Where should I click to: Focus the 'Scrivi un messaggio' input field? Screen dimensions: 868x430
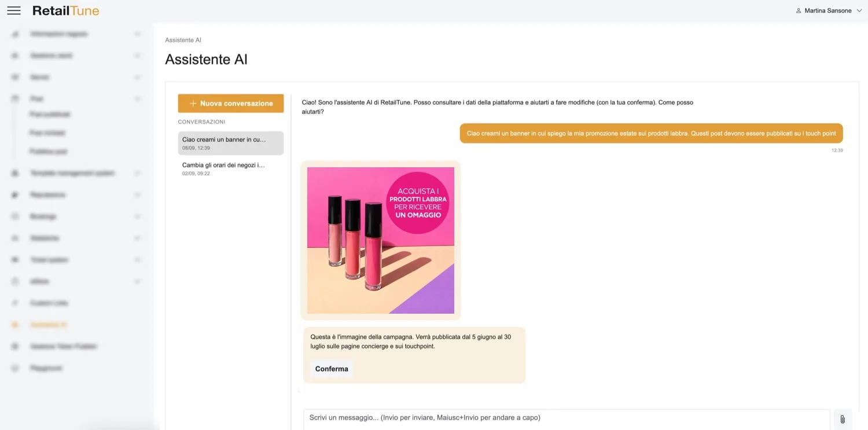pos(567,419)
